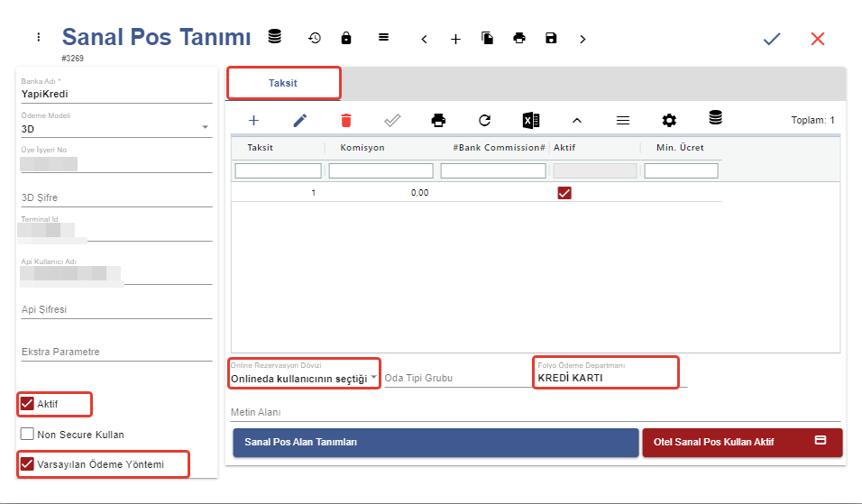
Task: Open history clock icon in header
Action: point(315,38)
